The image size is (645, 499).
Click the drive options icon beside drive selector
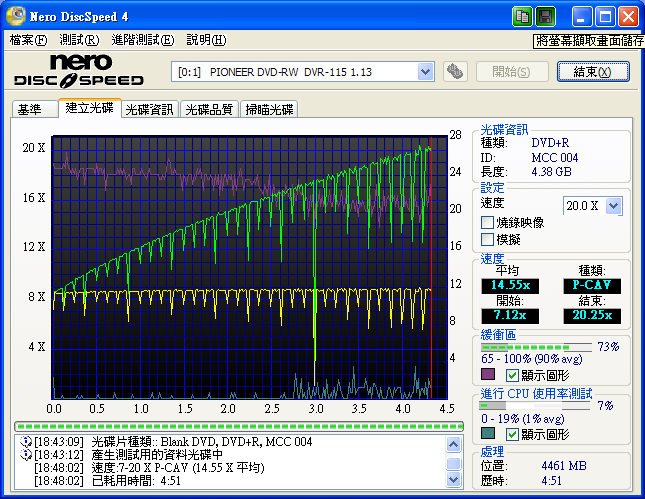click(455, 72)
